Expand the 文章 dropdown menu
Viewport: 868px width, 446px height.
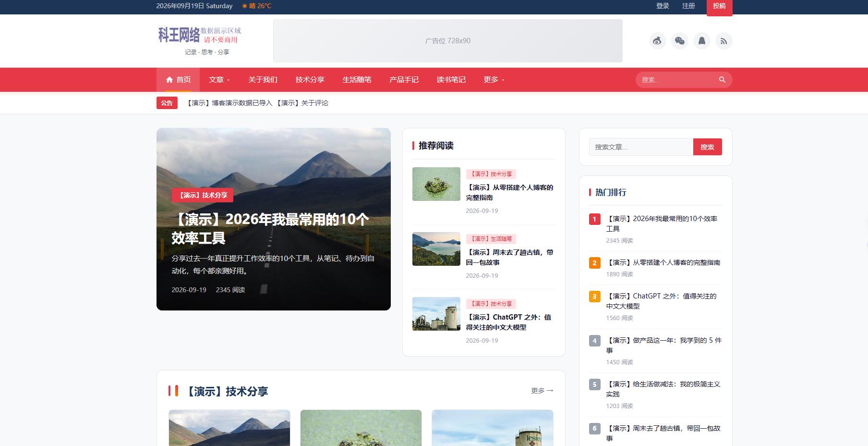click(219, 80)
